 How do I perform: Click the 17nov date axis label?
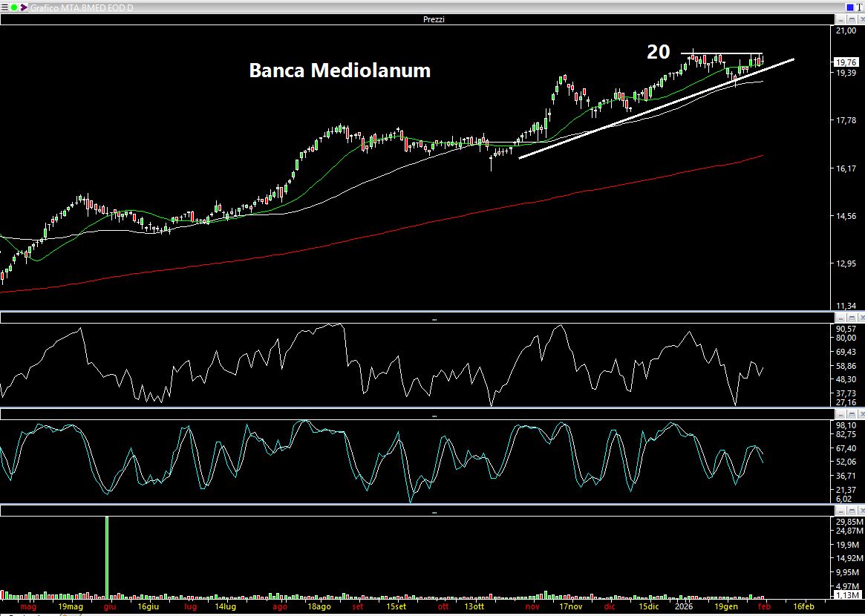pos(570,606)
